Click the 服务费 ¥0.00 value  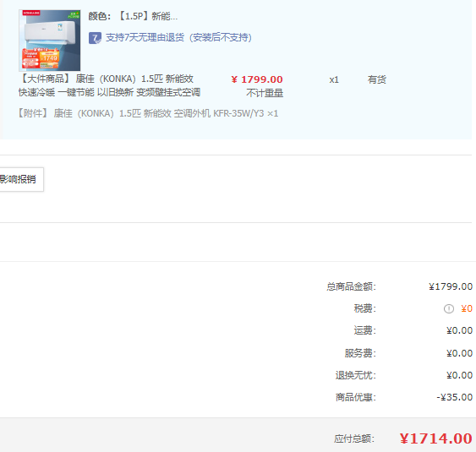coord(460,353)
